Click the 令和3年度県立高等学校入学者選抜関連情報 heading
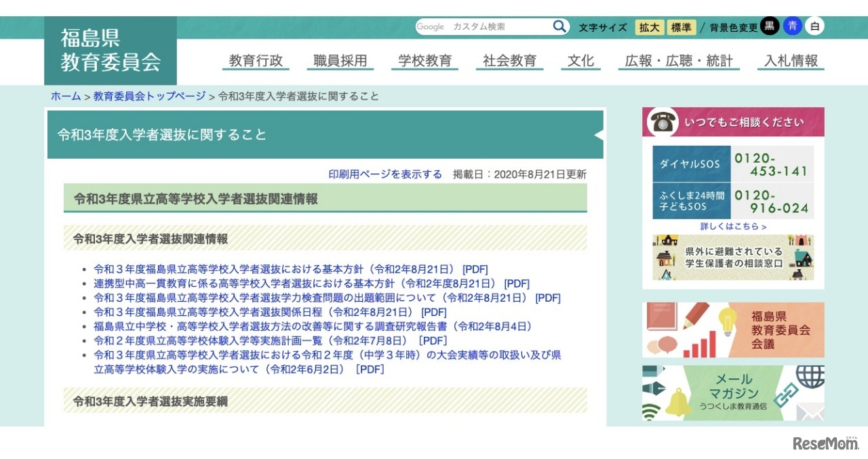Screen dimensions: 868x459 (195, 199)
